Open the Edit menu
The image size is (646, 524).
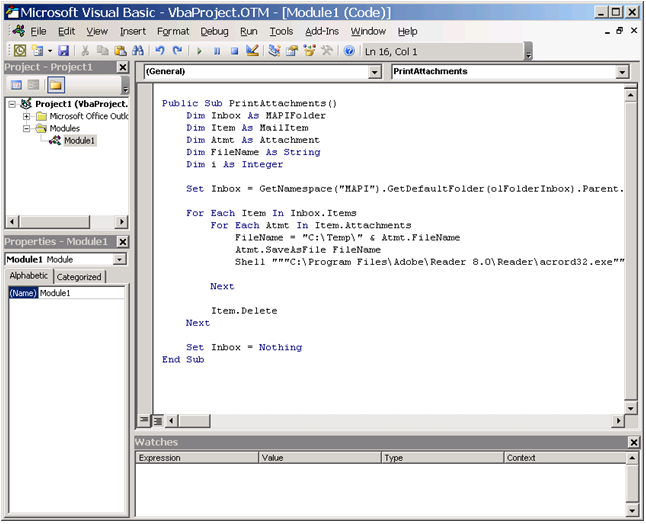pos(66,31)
